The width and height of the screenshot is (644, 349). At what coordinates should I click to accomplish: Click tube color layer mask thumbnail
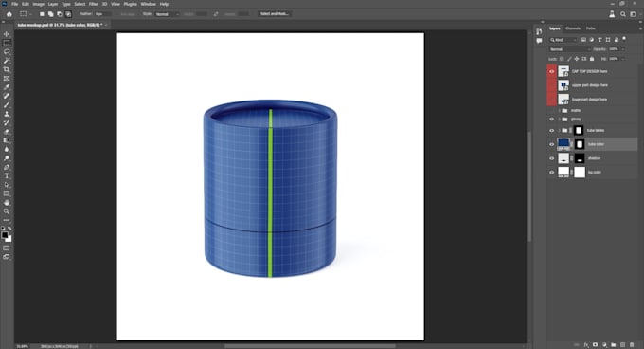(579, 144)
